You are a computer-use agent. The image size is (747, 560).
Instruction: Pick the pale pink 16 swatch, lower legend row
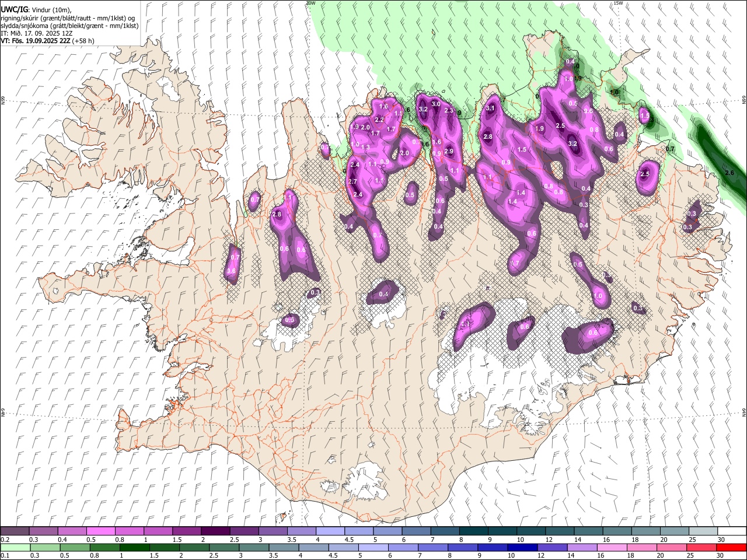(x=612, y=547)
